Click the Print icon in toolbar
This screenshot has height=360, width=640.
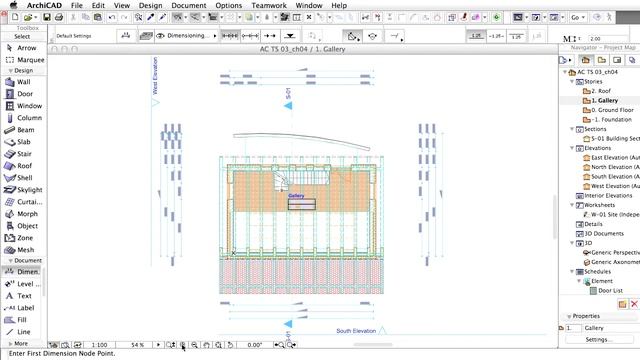(59, 17)
